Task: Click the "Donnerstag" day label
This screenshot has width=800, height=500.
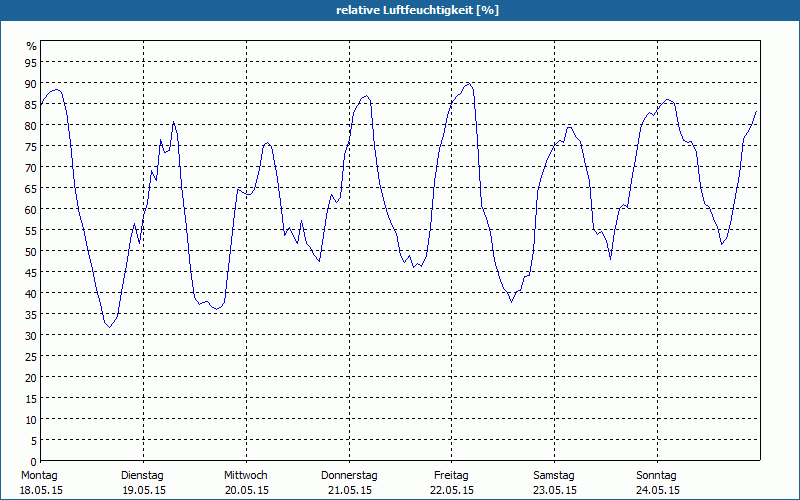Action: click(x=349, y=475)
